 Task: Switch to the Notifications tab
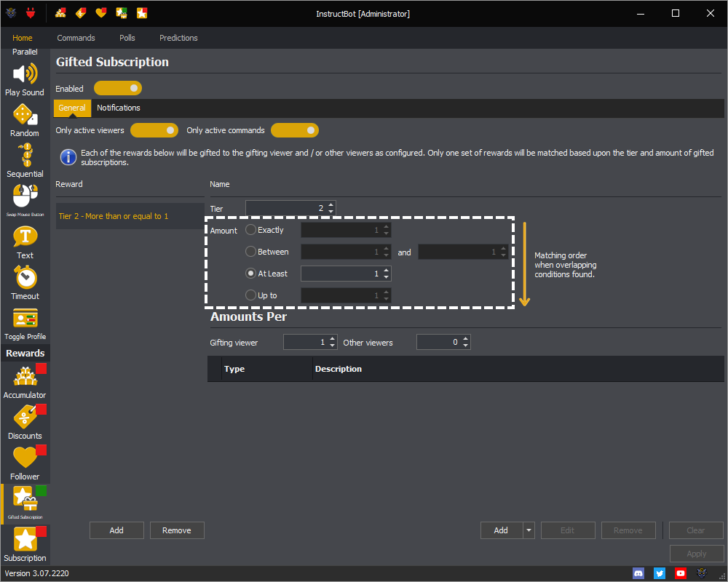(x=119, y=108)
